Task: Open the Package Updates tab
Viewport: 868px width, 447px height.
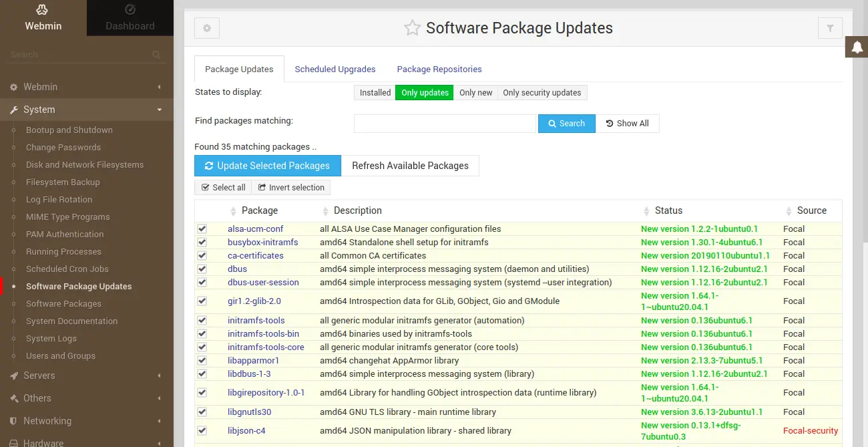Action: coord(239,69)
